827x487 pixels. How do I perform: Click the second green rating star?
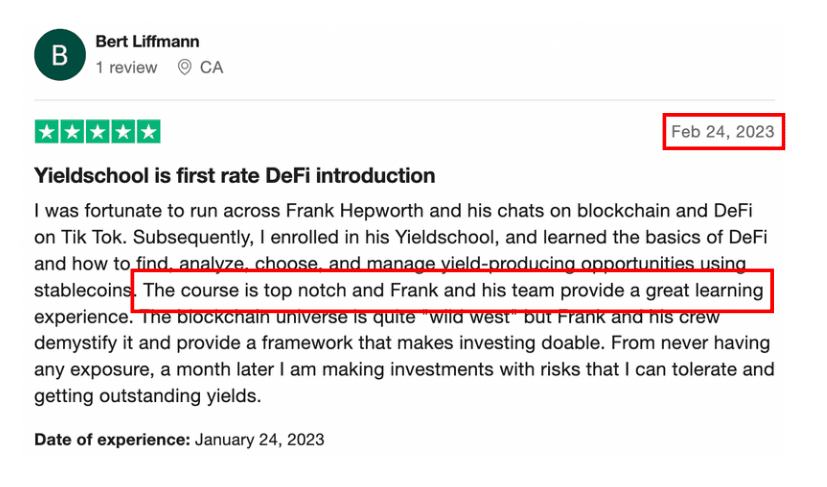tap(72, 132)
